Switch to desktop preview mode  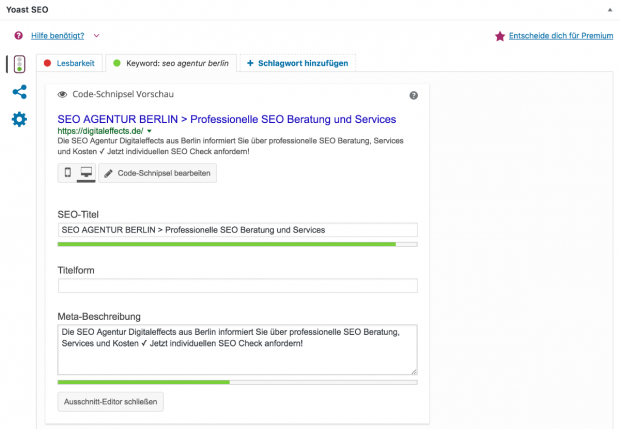point(86,173)
